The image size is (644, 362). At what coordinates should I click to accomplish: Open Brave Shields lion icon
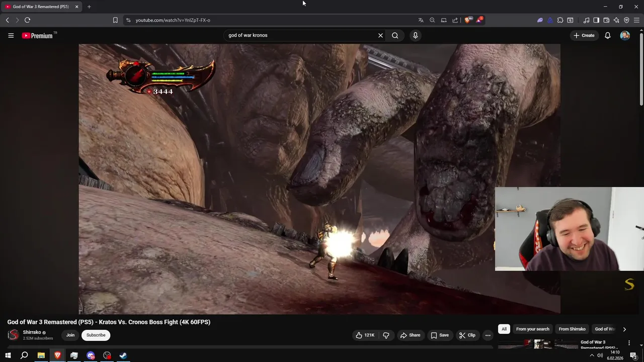tap(468, 20)
